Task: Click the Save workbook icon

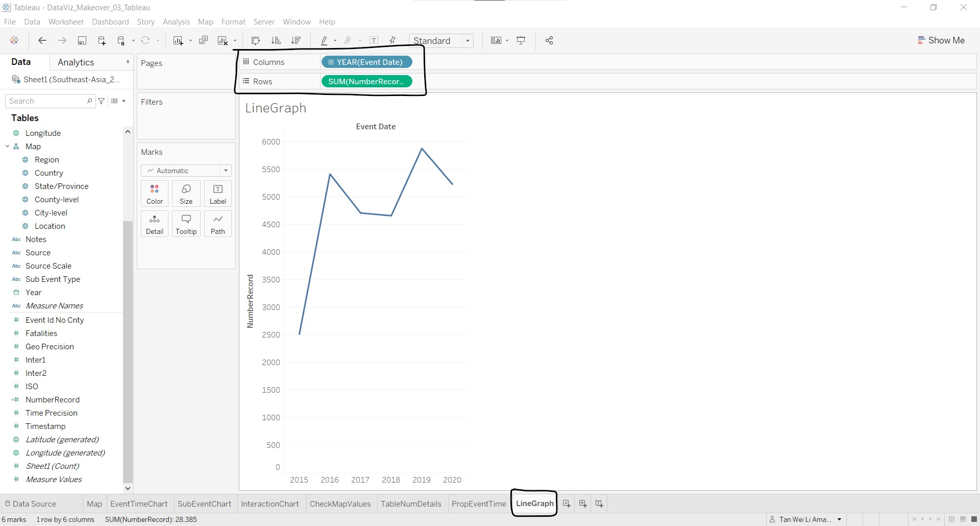Action: [x=82, y=41]
